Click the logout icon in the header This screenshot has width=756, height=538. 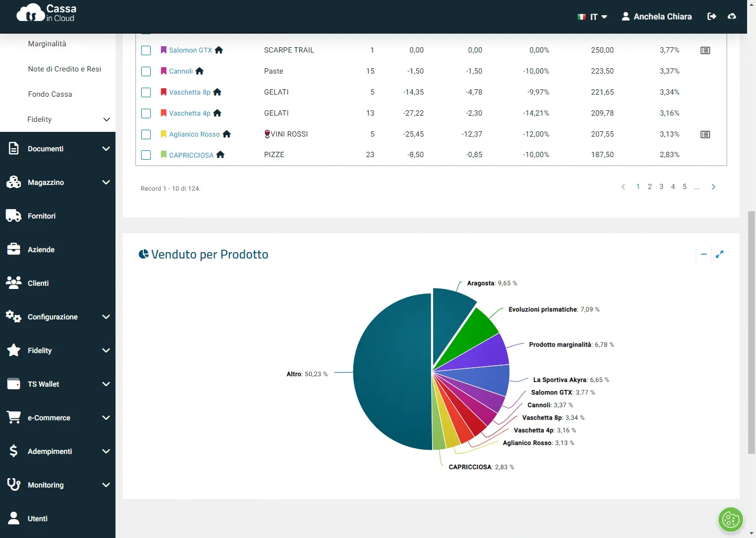712,16
